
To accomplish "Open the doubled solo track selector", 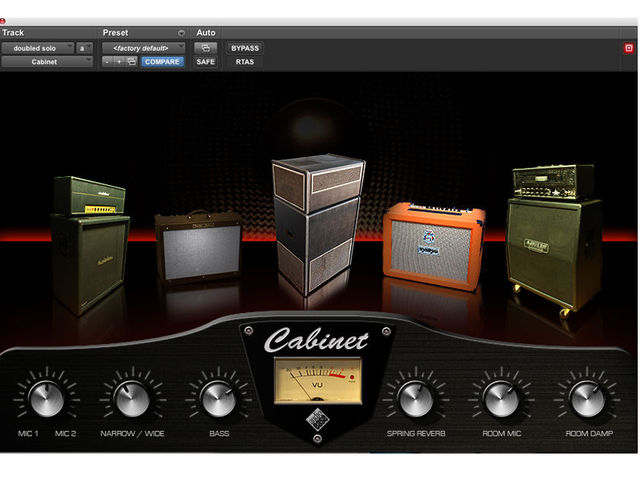I will pyautogui.click(x=38, y=48).
